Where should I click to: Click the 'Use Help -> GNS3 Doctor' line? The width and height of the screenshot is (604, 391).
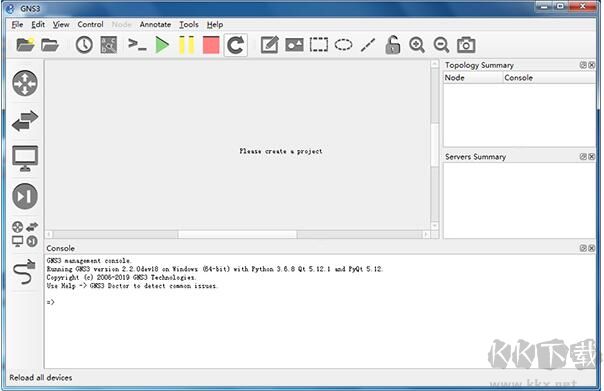132,286
